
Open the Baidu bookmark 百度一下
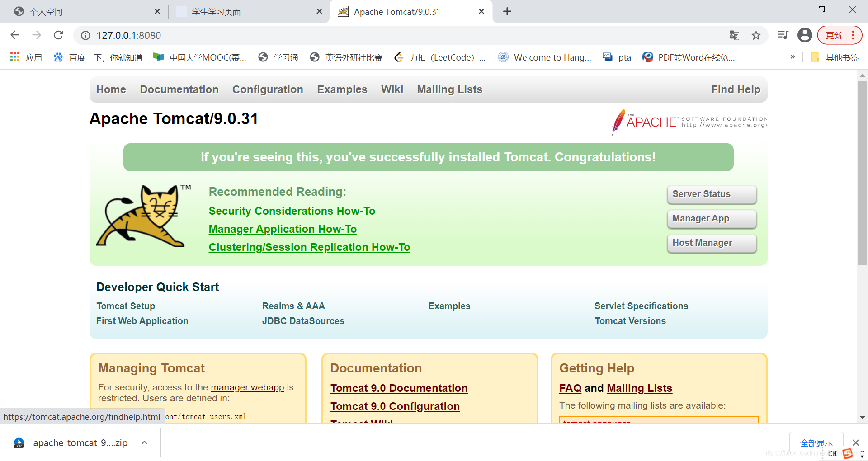(x=98, y=57)
